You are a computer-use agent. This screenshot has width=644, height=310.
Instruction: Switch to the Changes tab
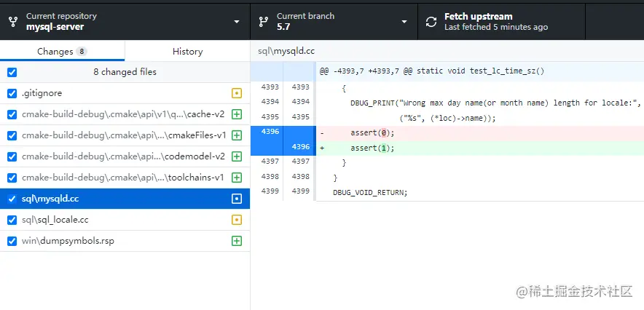[x=62, y=51]
